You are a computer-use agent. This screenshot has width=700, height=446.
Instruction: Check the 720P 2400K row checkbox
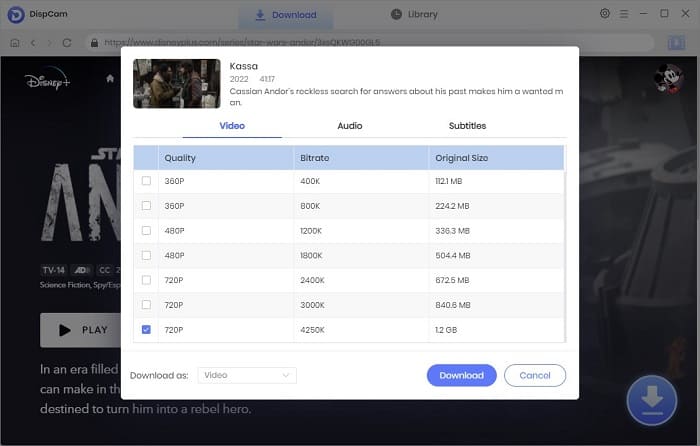click(x=146, y=280)
